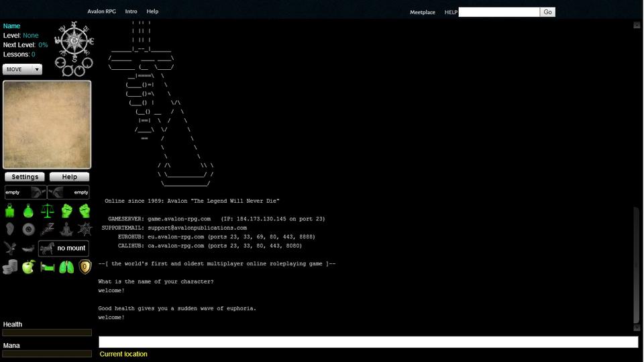Toggle the meditation pose icon

tap(66, 230)
